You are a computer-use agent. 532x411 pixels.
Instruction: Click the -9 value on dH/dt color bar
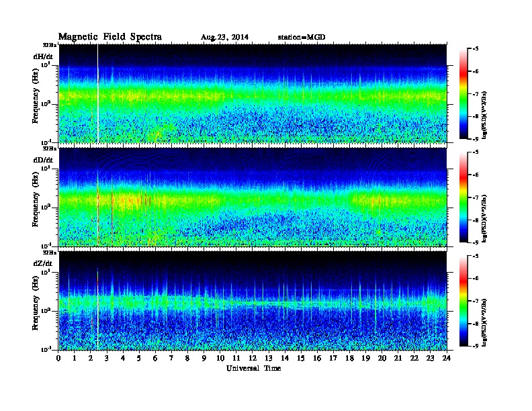click(476, 139)
